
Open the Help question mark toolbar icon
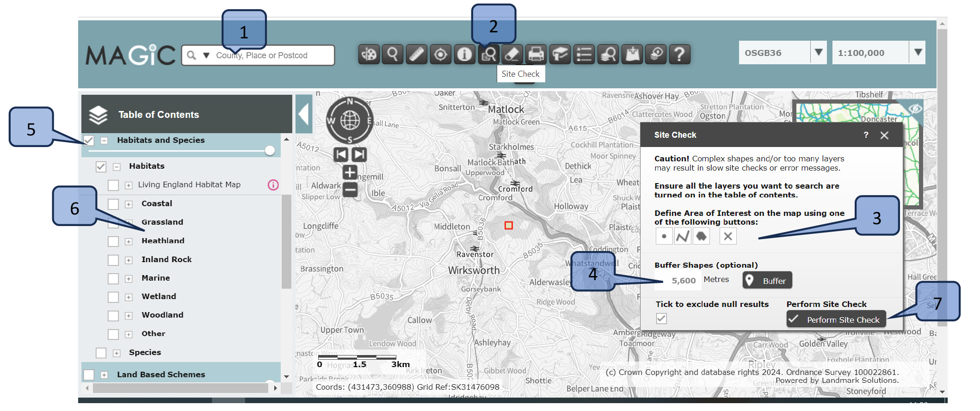click(679, 55)
